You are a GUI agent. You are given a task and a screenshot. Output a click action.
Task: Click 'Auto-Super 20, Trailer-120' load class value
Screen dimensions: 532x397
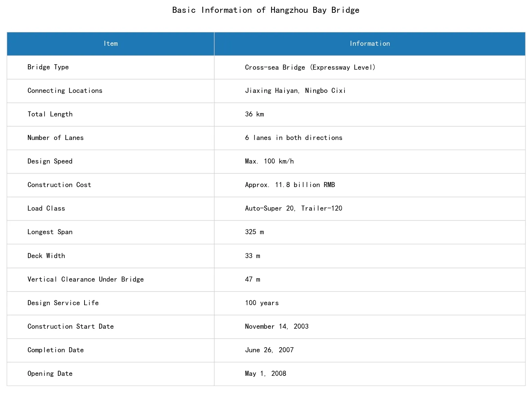coord(294,209)
